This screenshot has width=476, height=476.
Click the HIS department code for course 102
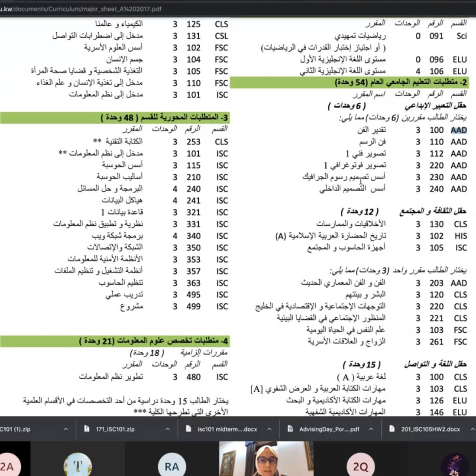[x=461, y=236]
